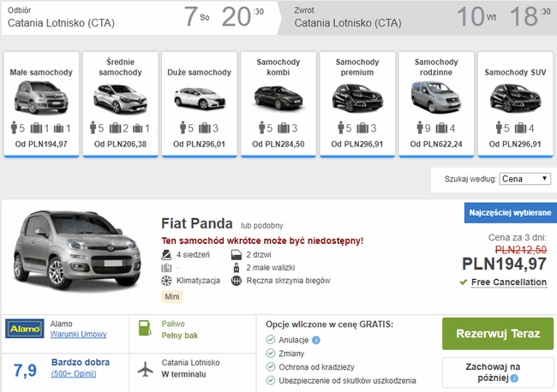Select the Samochody premium category card
This screenshot has width=557, height=392.
point(357,104)
